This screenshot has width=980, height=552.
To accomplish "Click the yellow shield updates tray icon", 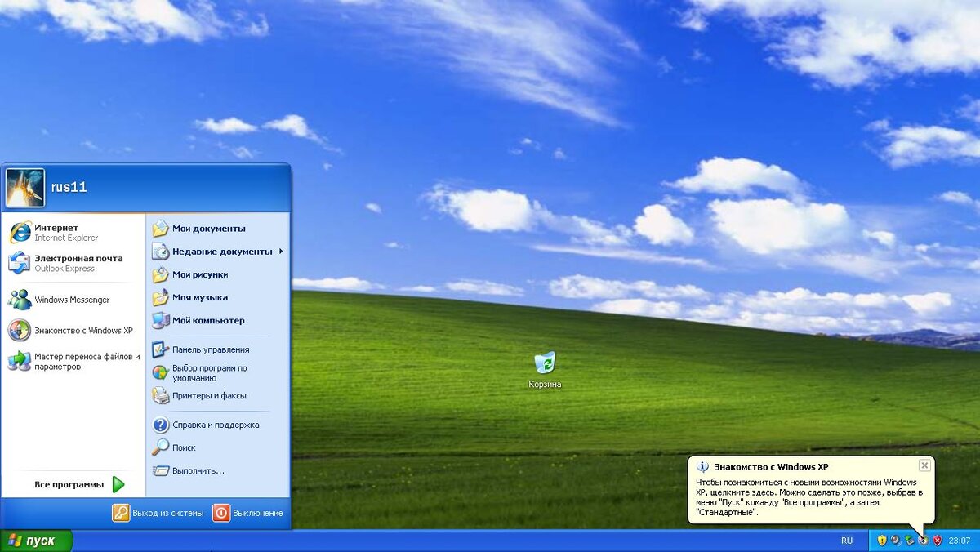I will point(882,541).
